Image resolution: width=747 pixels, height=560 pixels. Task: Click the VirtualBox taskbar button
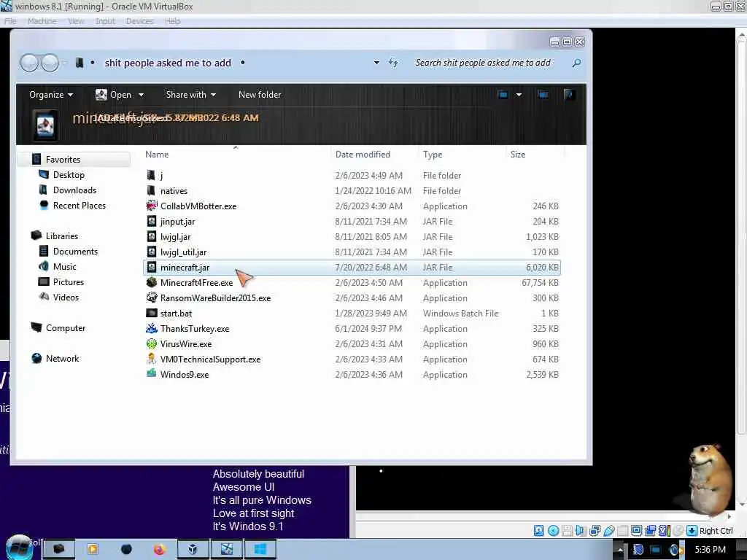[193, 549]
